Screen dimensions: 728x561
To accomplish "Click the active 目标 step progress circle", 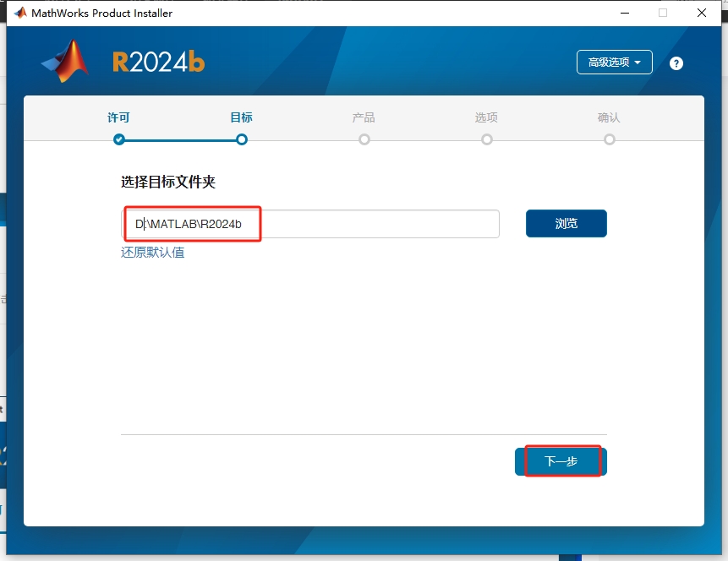I will click(x=241, y=139).
